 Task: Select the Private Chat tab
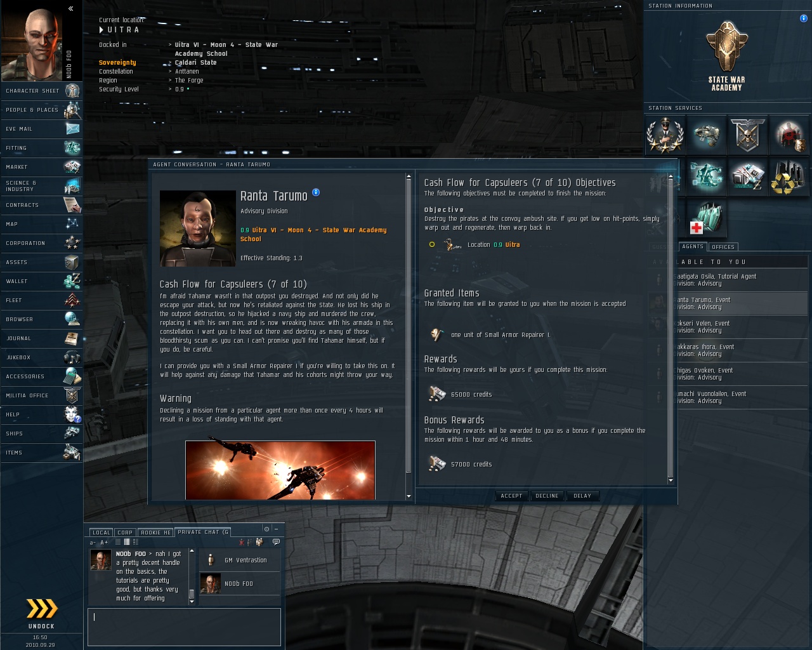(x=203, y=532)
